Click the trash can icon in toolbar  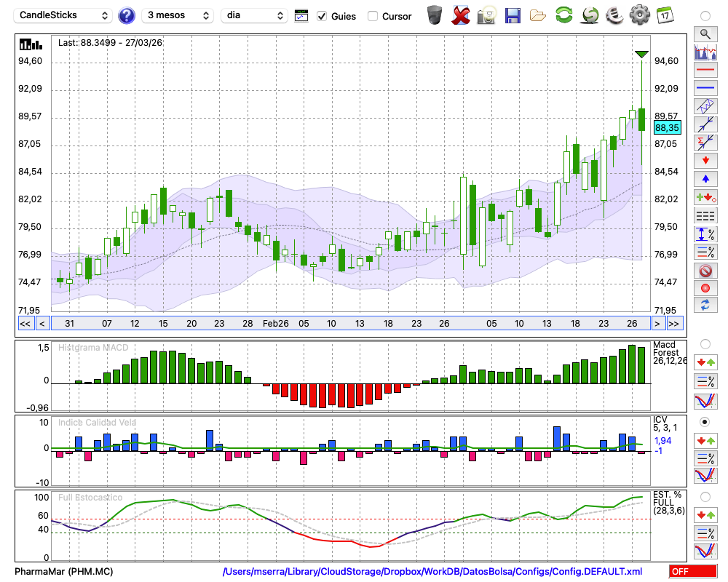434,15
